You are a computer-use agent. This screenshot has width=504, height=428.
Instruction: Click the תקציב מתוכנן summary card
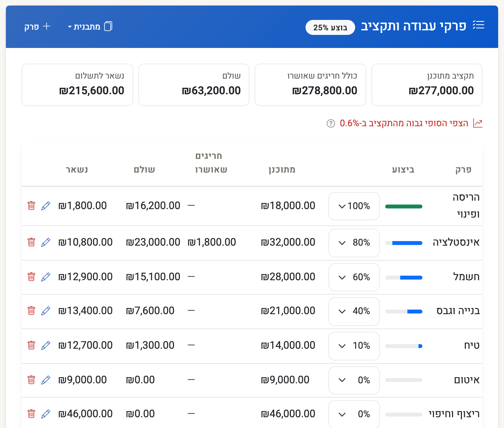[x=427, y=85]
